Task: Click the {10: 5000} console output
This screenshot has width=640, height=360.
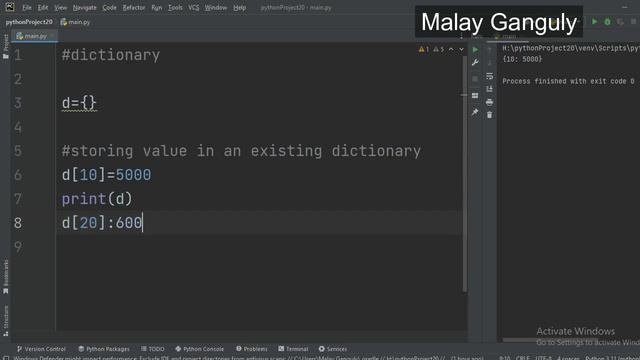Action: (522, 59)
